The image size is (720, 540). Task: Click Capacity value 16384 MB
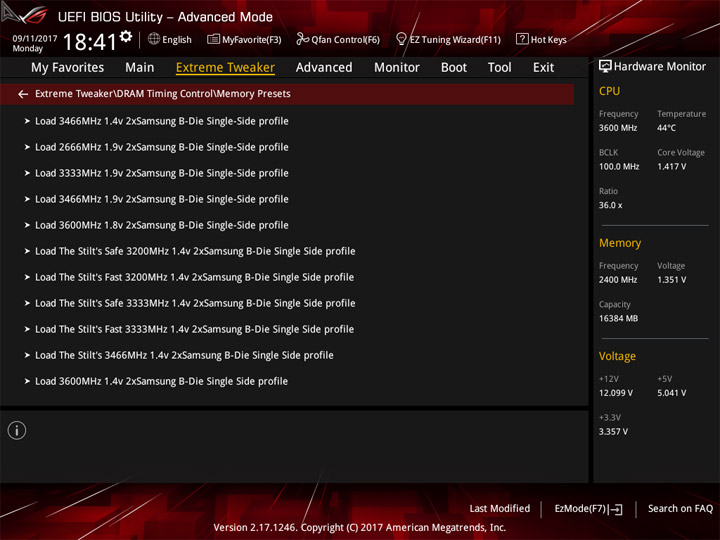[619, 319]
